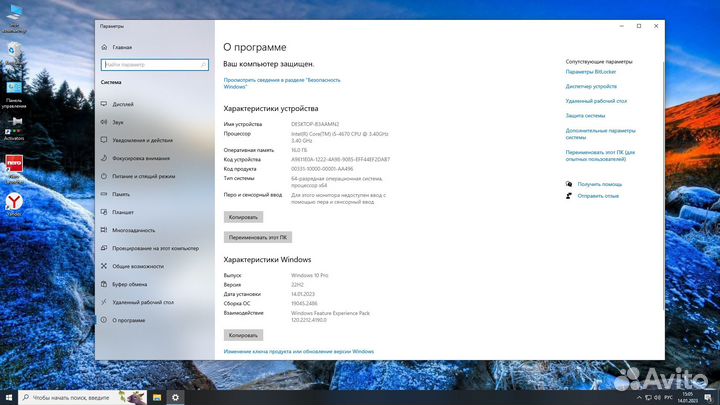Maximize the Параметры settings window
Viewport: 720px width, 405px height.
coord(639,26)
